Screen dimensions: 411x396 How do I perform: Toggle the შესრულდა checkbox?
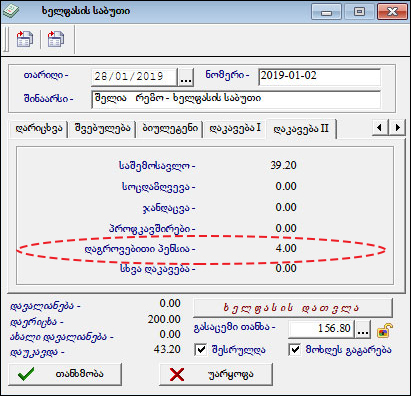click(201, 350)
